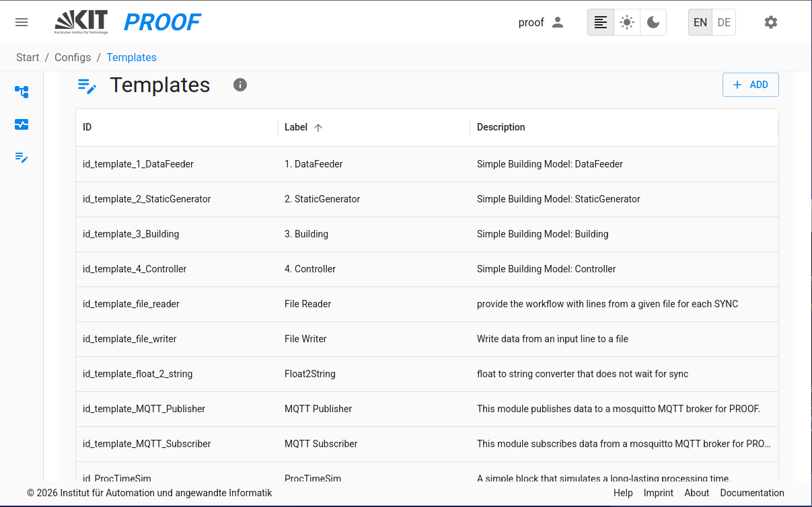
Task: Click the Templates heading icon
Action: click(x=87, y=85)
